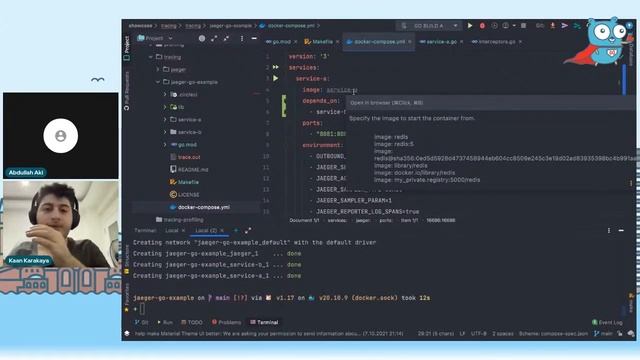Collapse all in Project panel toolbar
Screen dimensions: 640x360
click(226, 38)
